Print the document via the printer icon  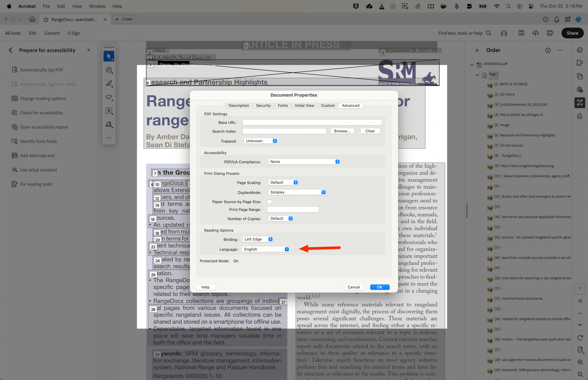(x=550, y=33)
